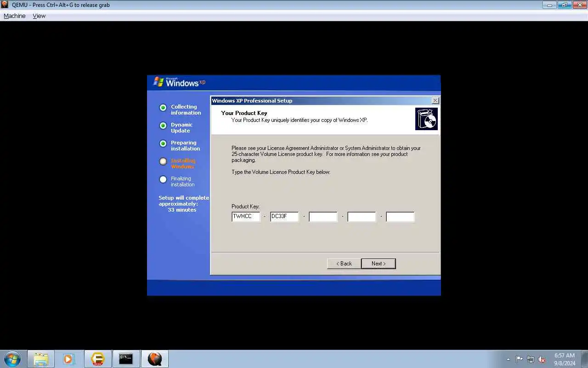Open the View menu

tap(39, 16)
